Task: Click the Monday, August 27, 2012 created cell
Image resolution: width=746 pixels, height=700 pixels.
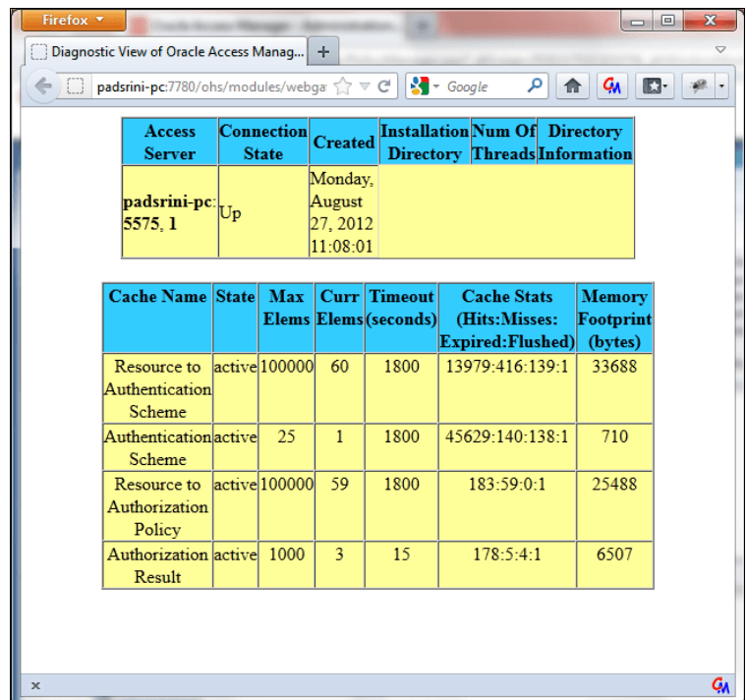Action: pyautogui.click(x=343, y=211)
